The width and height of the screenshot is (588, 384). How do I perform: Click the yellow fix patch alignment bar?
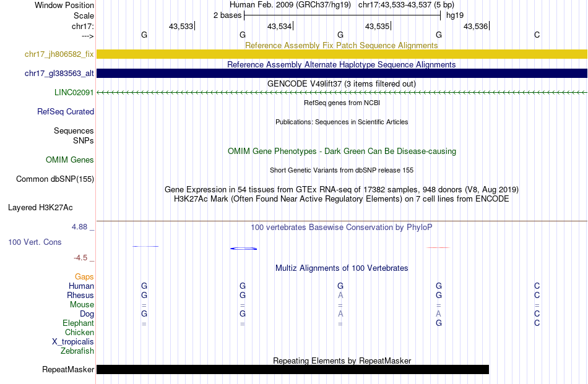[342, 54]
